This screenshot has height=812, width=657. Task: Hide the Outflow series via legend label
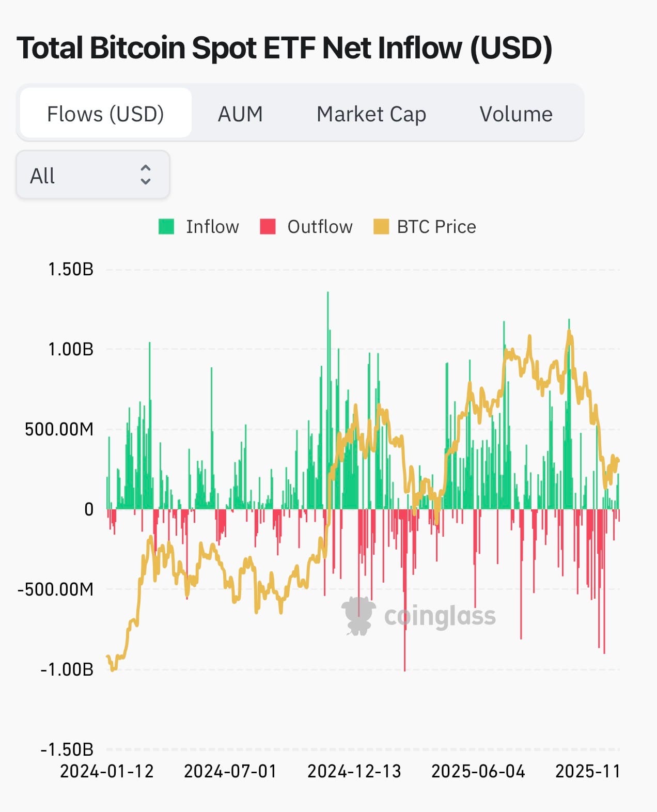click(x=320, y=226)
